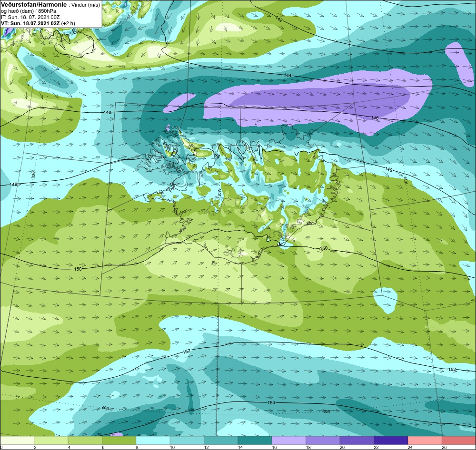Pick the medium green 4–6 m/s legend swatch
This screenshot has width=476, height=450.
coord(85,440)
